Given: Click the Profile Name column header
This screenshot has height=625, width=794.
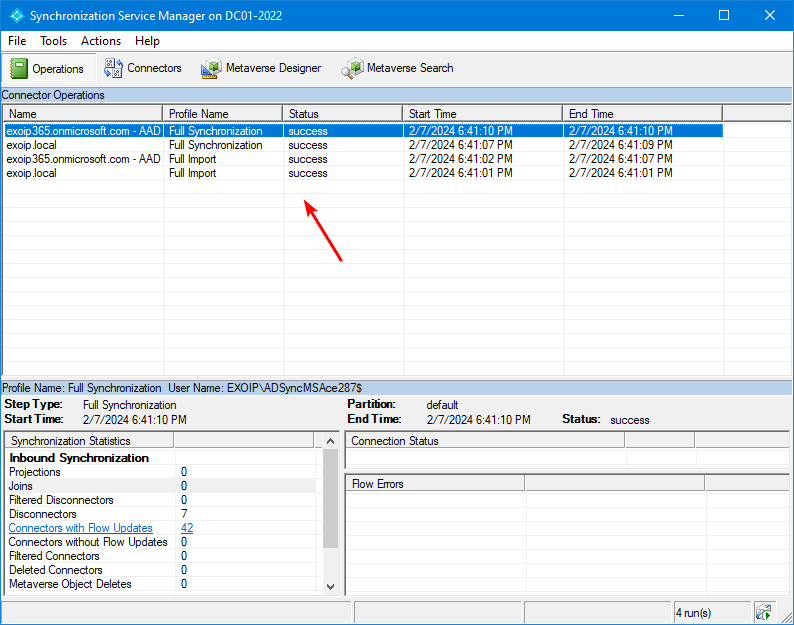Looking at the screenshot, I should [x=222, y=113].
